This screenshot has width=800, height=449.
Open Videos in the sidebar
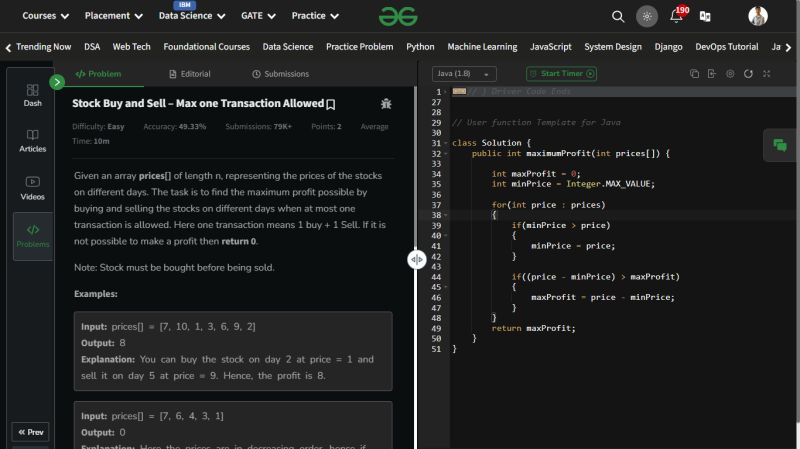coord(33,188)
